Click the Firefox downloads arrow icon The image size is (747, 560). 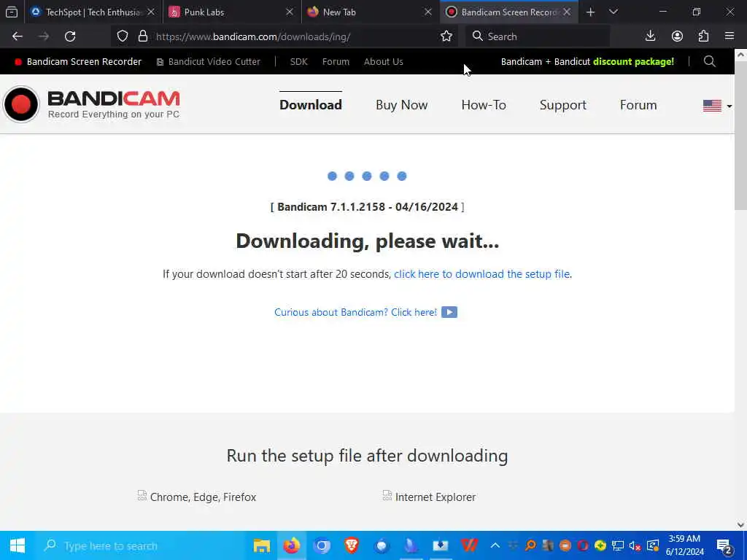click(x=650, y=36)
